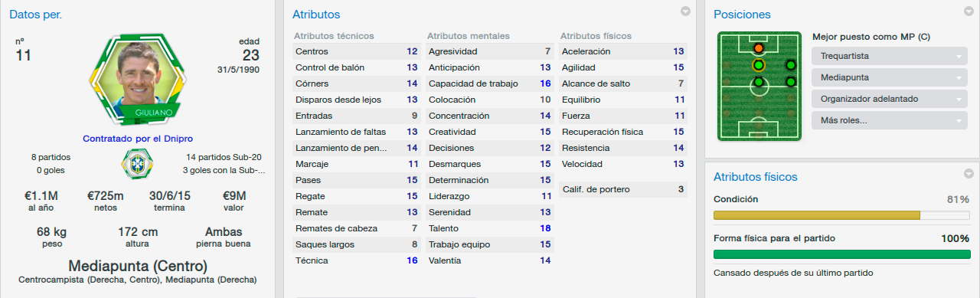Expand the Organizador adelantado dropdown
The width and height of the screenshot is (980, 298).
[889, 100]
